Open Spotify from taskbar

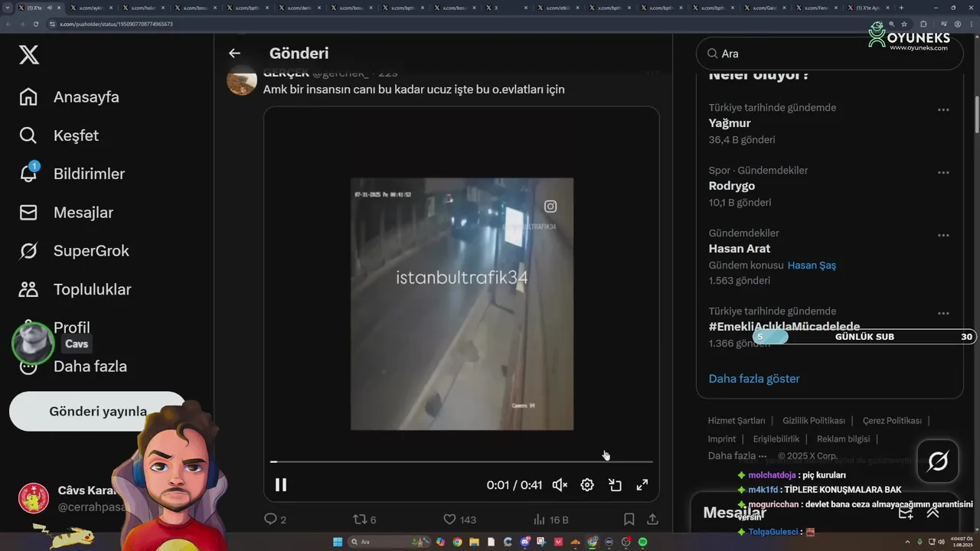pyautogui.click(x=642, y=542)
